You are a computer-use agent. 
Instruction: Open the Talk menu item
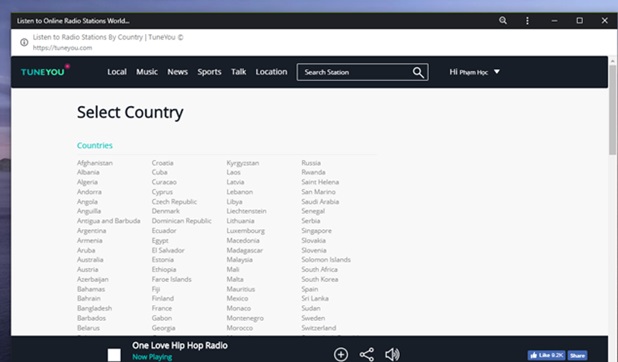coord(238,72)
